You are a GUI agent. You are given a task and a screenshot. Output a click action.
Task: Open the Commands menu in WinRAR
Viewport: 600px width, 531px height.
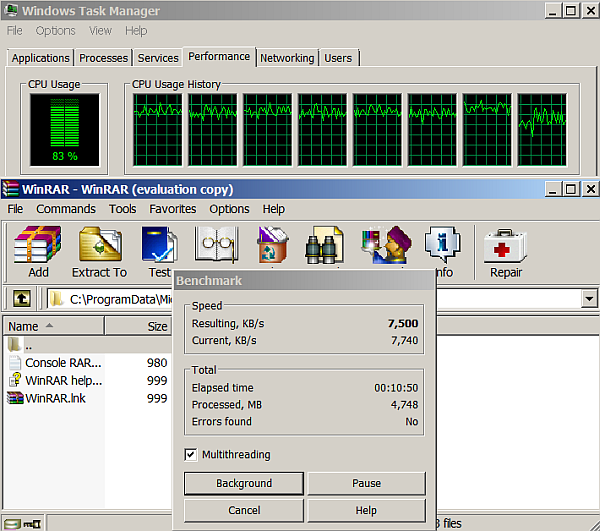[x=66, y=209]
